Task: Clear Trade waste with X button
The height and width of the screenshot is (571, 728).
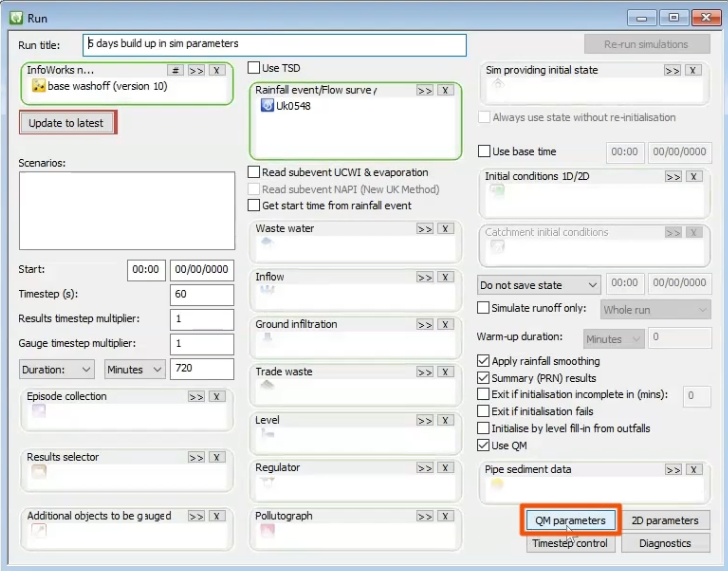Action: [x=445, y=372]
